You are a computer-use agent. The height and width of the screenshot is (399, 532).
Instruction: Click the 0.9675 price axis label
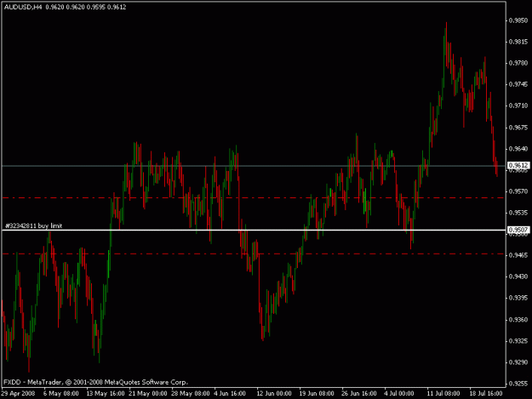[x=518, y=128]
